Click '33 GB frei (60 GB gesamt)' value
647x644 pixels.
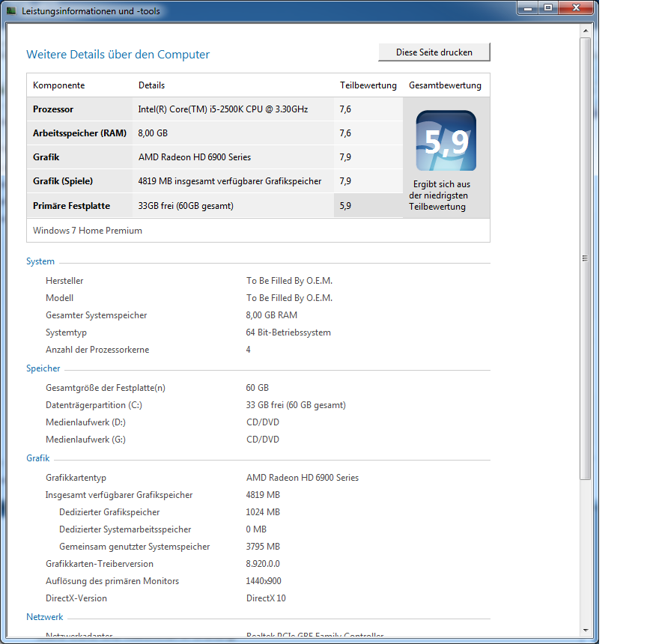pos(296,406)
